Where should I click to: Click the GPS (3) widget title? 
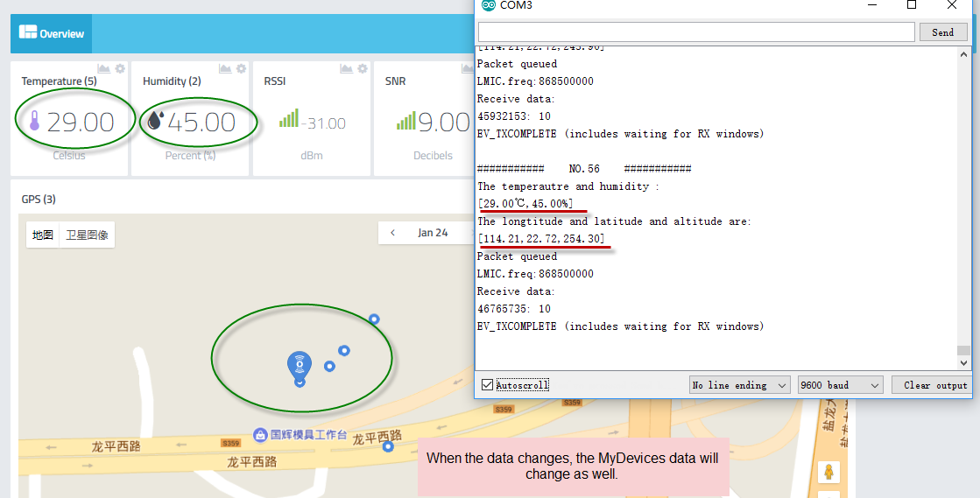(39, 200)
